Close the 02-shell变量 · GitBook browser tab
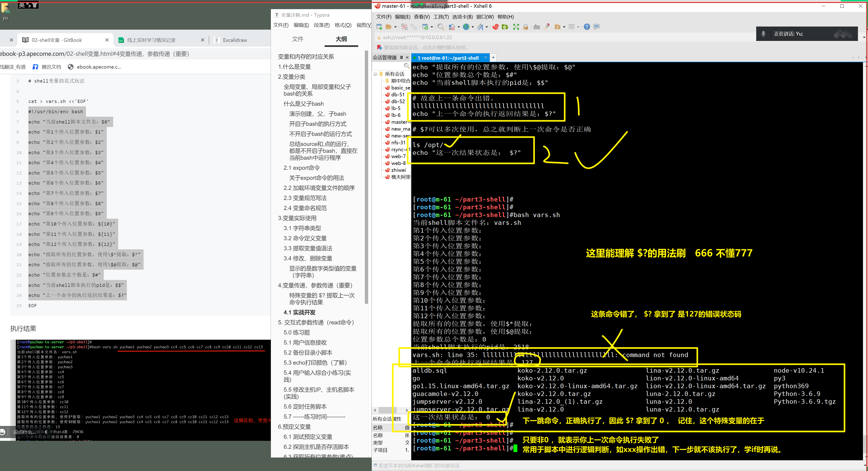 (x=107, y=40)
